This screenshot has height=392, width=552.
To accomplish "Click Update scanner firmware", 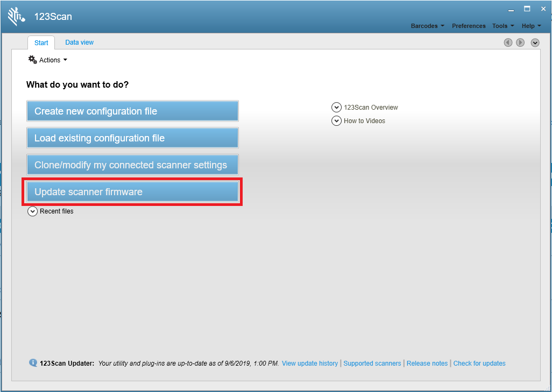I will pos(132,191).
